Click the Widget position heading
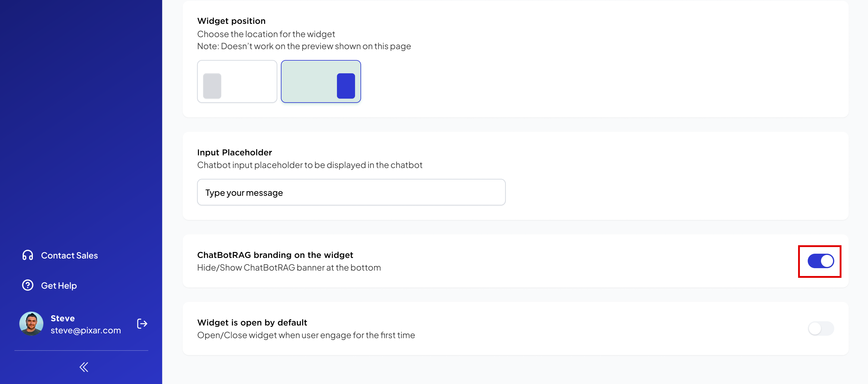Image resolution: width=868 pixels, height=384 pixels. [x=231, y=21]
